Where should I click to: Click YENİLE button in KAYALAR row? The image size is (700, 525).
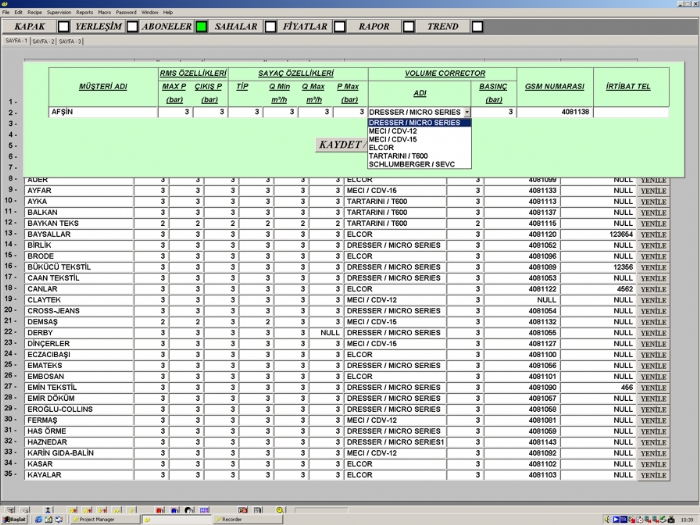tap(654, 475)
